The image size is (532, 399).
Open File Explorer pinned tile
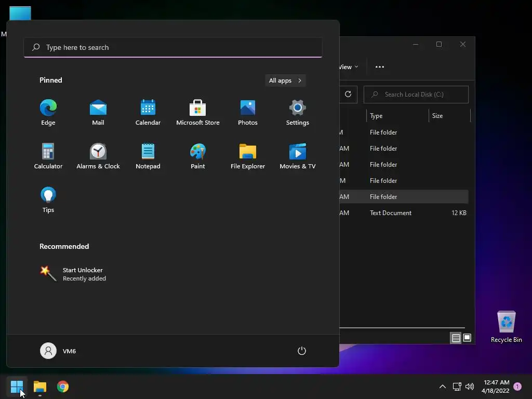(x=248, y=156)
